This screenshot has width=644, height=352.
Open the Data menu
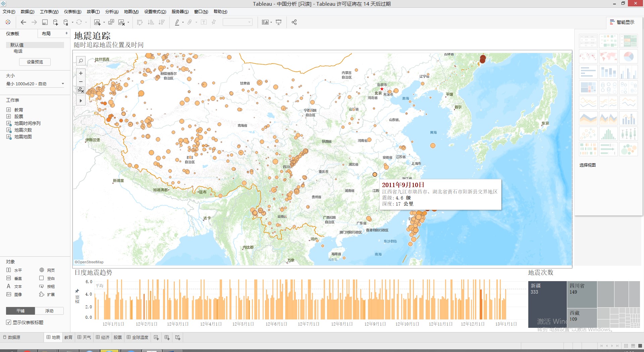28,12
